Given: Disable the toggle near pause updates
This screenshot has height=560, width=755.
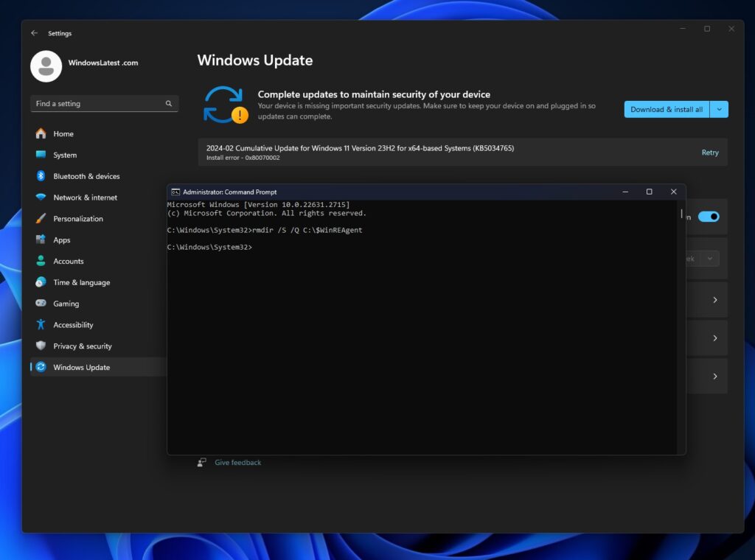Looking at the screenshot, I should (708, 217).
